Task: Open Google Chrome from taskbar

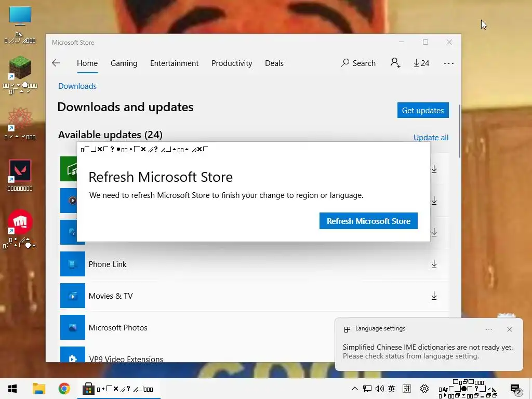Action: point(64,389)
